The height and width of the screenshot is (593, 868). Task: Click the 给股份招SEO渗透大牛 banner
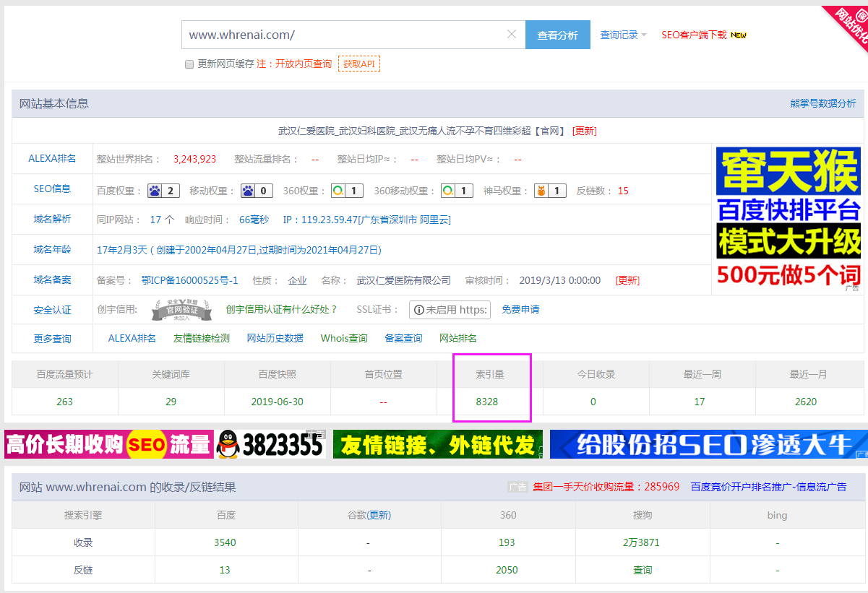(709, 444)
